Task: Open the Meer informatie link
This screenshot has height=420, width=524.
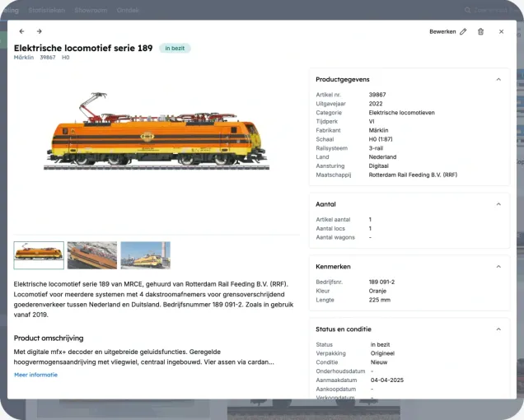Action: 35,375
